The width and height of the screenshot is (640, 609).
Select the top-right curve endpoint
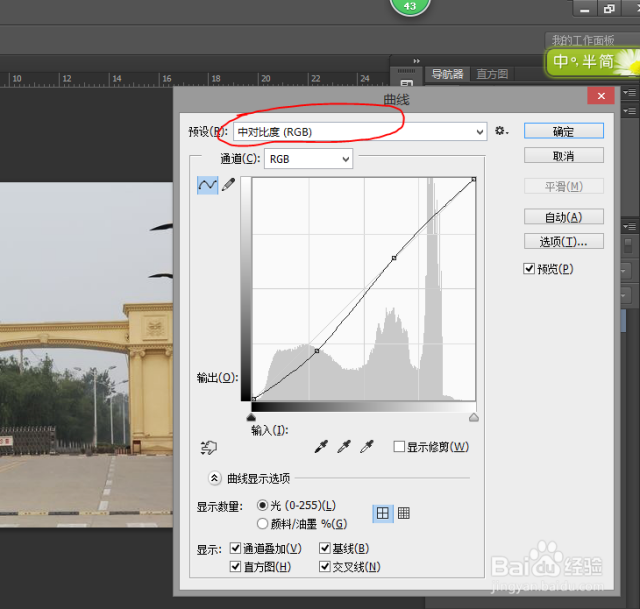coord(473,179)
